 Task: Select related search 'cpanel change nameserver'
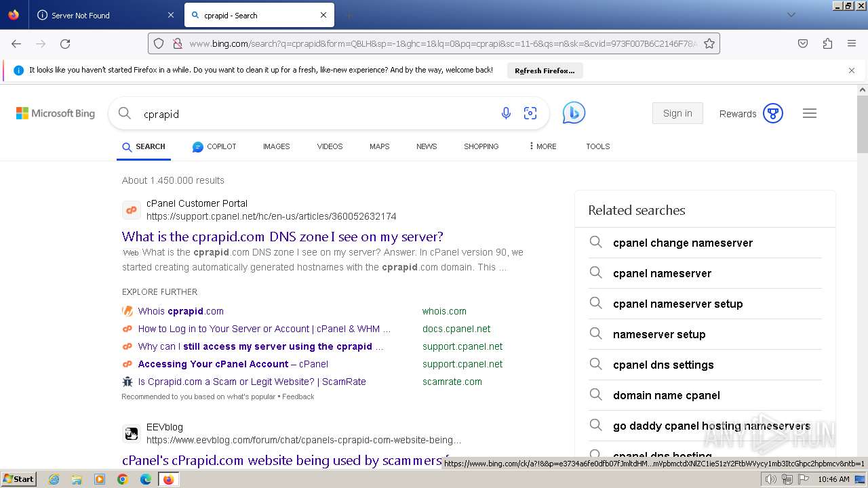[x=683, y=243]
